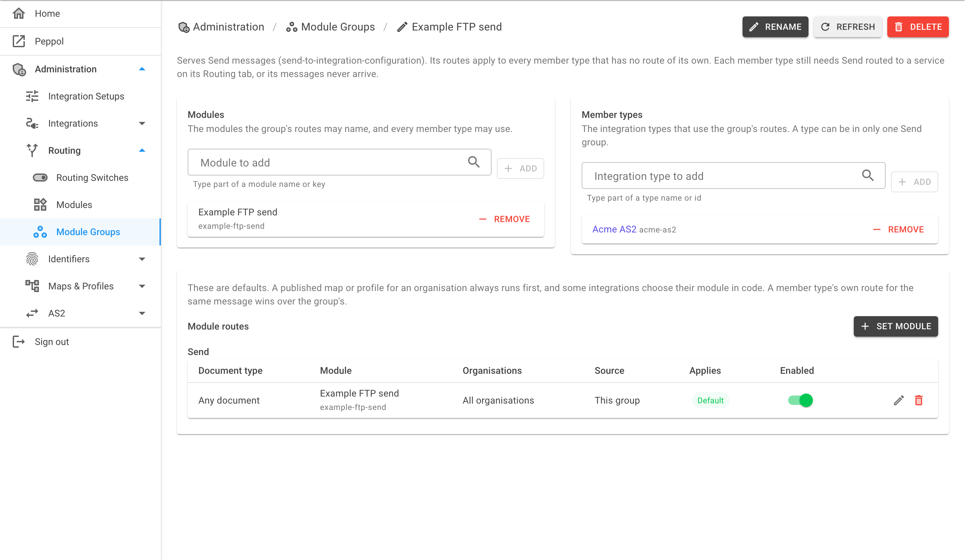
Task: Click ADD button beside Integration type field
Action: pyautogui.click(x=914, y=182)
